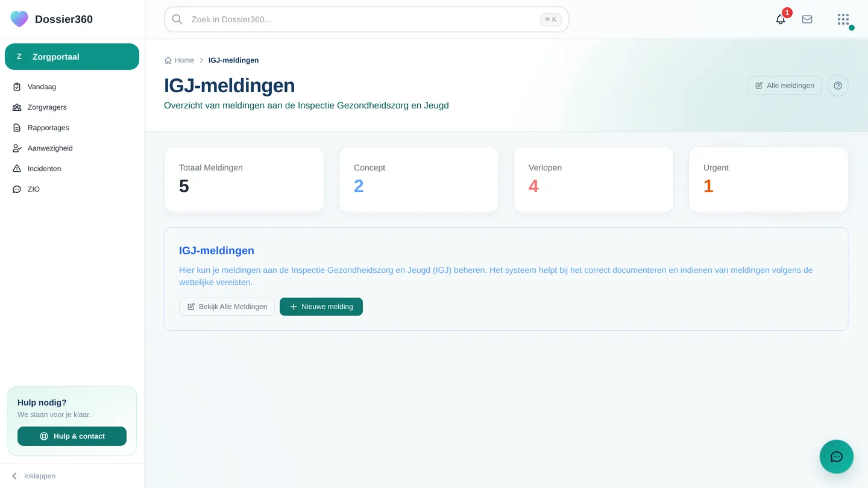Open the Zorgportaal portal switcher
868x488 pixels.
tap(72, 57)
